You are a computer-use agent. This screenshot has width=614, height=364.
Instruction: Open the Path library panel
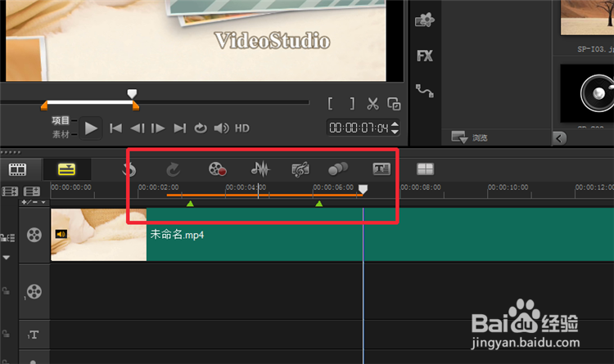[425, 91]
